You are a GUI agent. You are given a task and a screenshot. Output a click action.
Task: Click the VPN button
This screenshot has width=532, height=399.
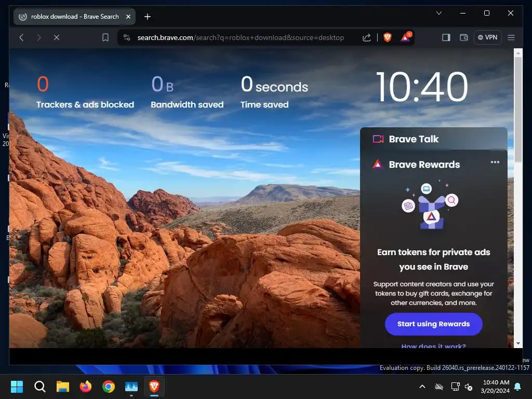pos(487,37)
